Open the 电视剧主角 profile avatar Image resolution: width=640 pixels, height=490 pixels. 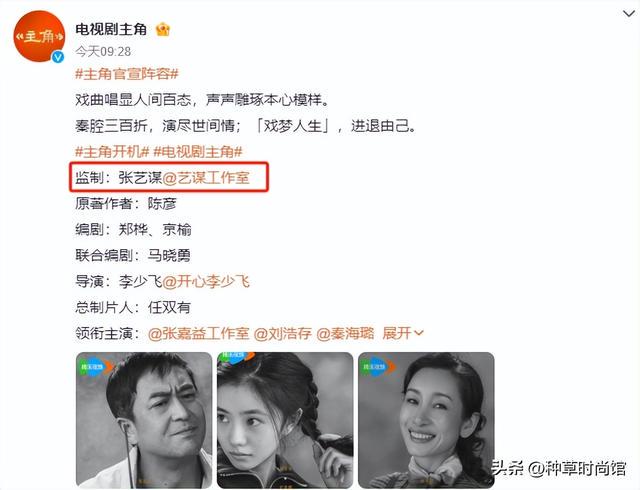tap(39, 37)
